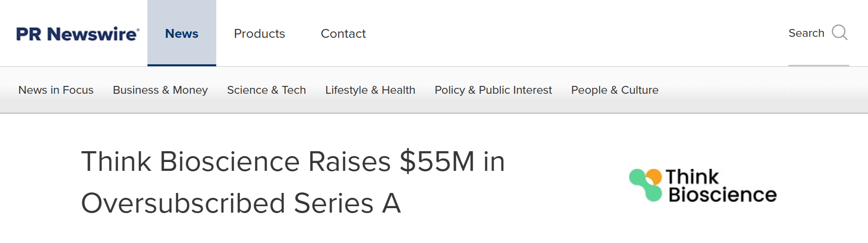Expand the News in Focus category
The width and height of the screenshot is (868, 243).
click(x=56, y=90)
